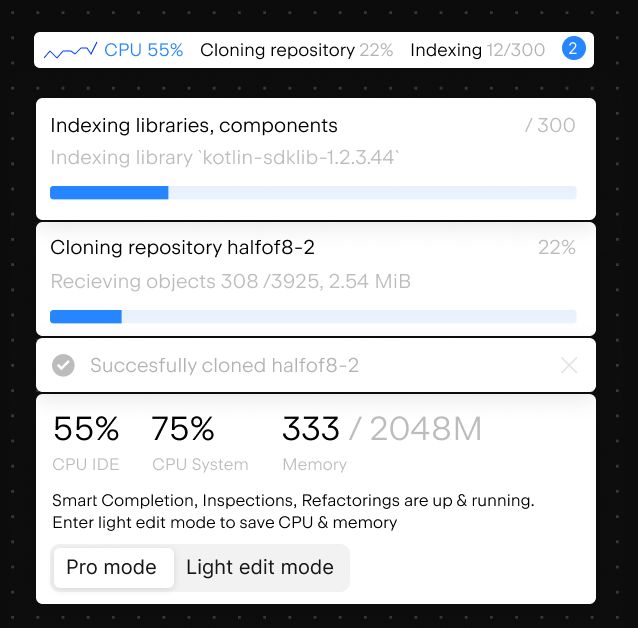The height and width of the screenshot is (628, 638).
Task: Click Cloning repository 22% in status bar
Action: [297, 50]
